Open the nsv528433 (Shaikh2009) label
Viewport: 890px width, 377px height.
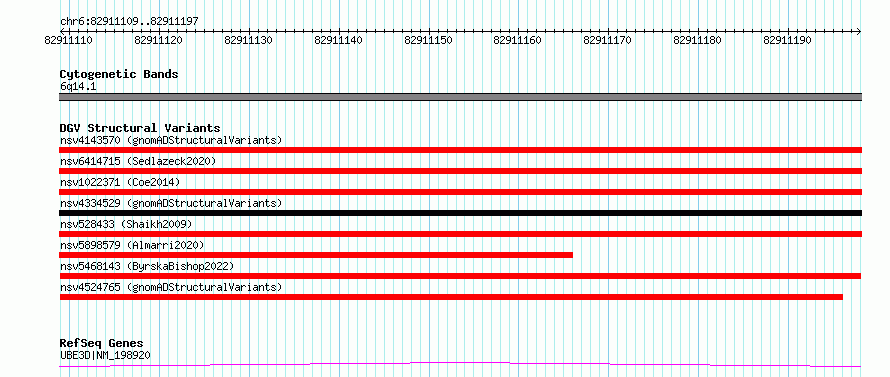pyautogui.click(x=126, y=224)
